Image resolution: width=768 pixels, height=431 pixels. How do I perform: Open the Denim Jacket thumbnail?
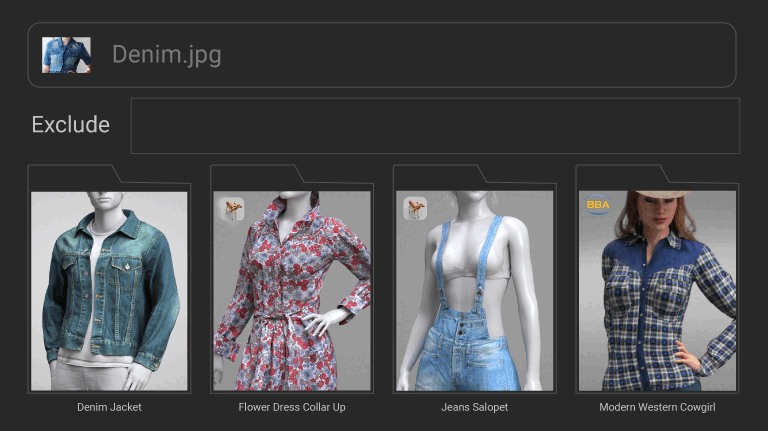pyautogui.click(x=109, y=291)
